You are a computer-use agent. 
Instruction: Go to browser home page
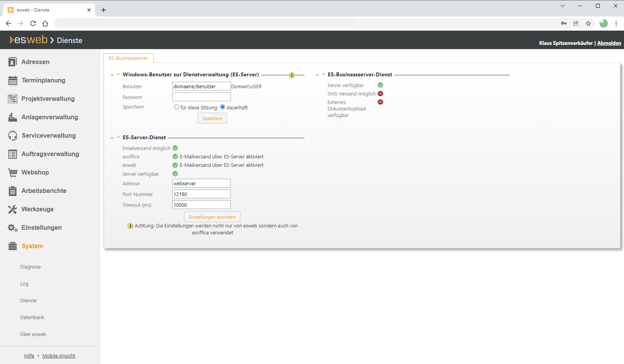pos(45,23)
